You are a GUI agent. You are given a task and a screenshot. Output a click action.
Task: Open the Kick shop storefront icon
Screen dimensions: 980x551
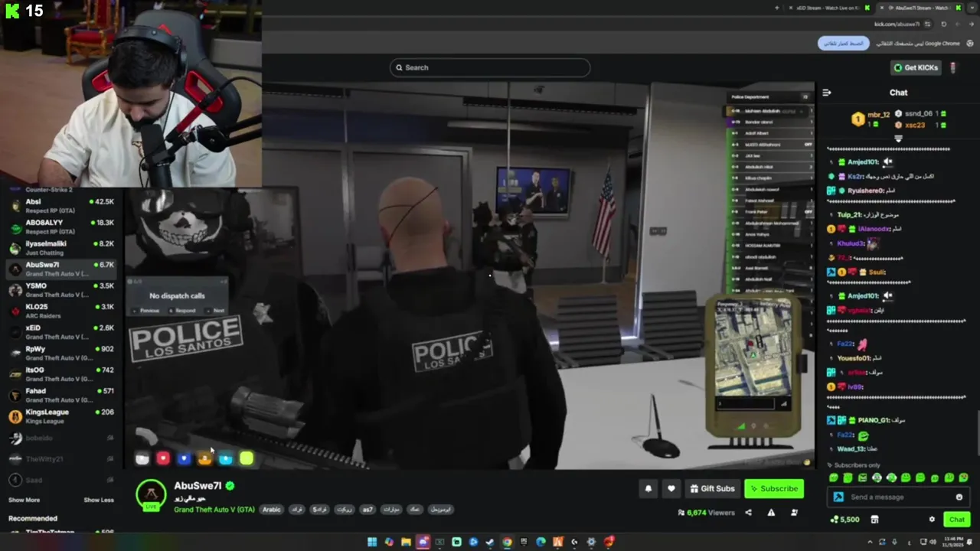[874, 520]
